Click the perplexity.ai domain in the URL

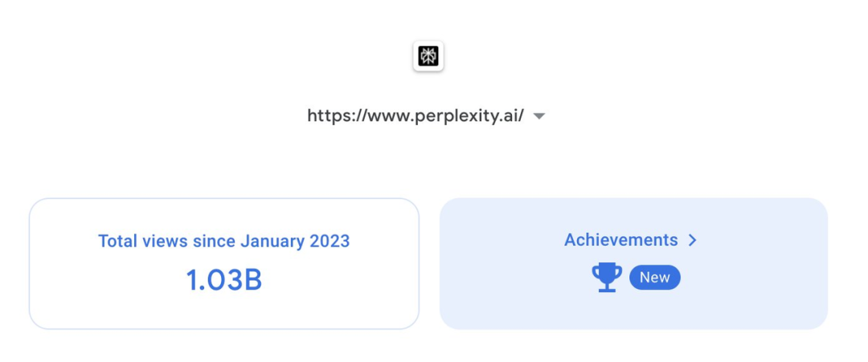click(467, 116)
